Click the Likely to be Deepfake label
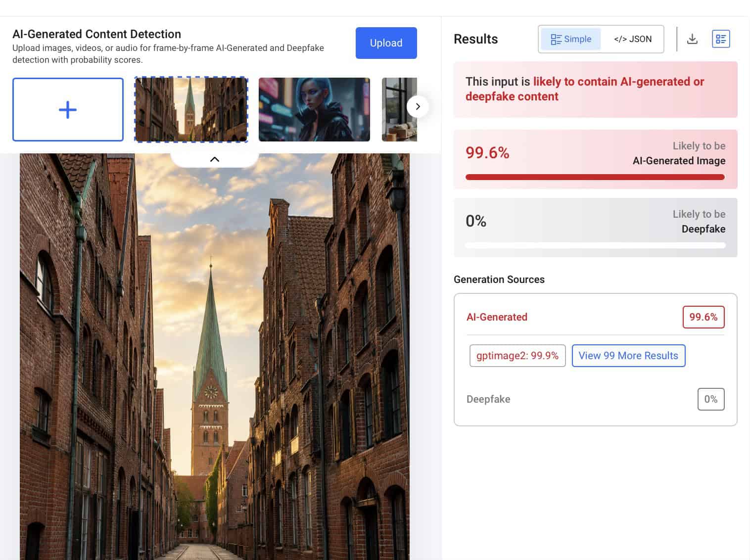 pos(699,222)
